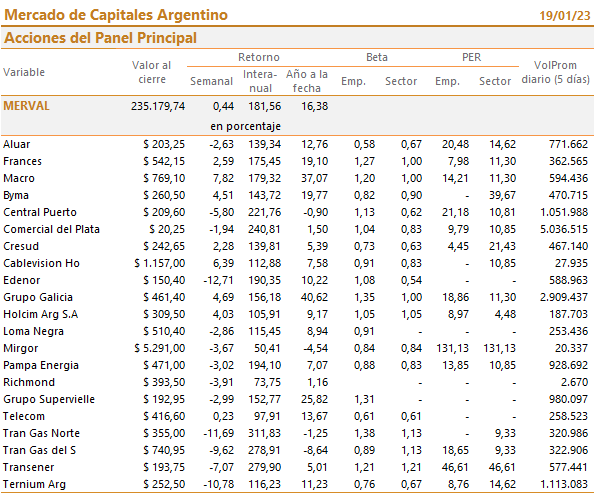Select the Pampa Energia row name
This screenshot has height=493, width=594.
[41, 366]
